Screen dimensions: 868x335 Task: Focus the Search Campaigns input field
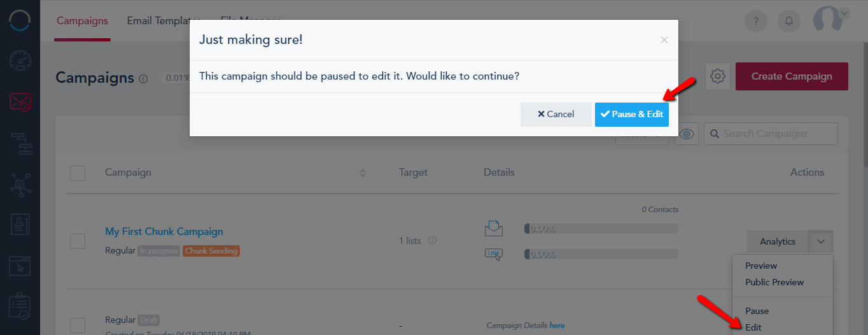click(x=771, y=134)
